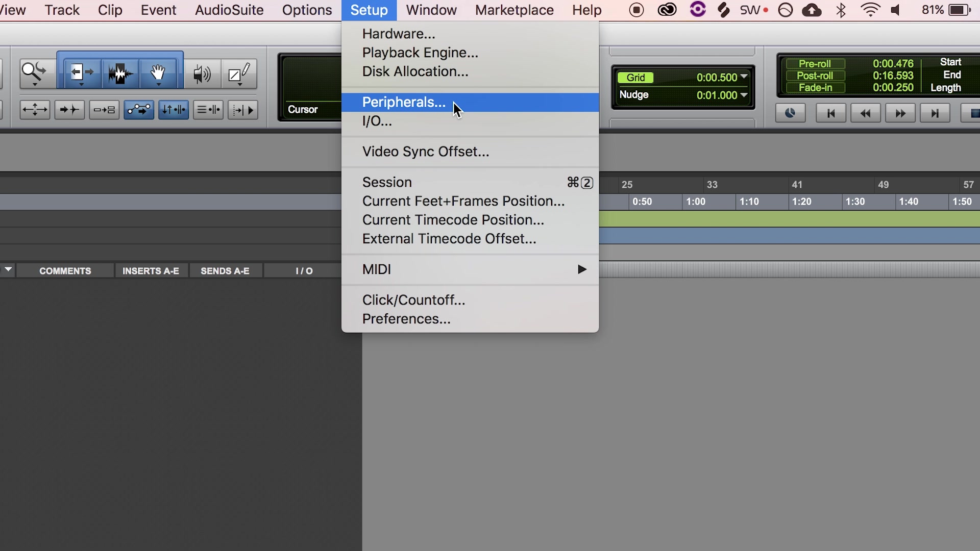Enable Link Track and Edit Selection

coord(208,110)
